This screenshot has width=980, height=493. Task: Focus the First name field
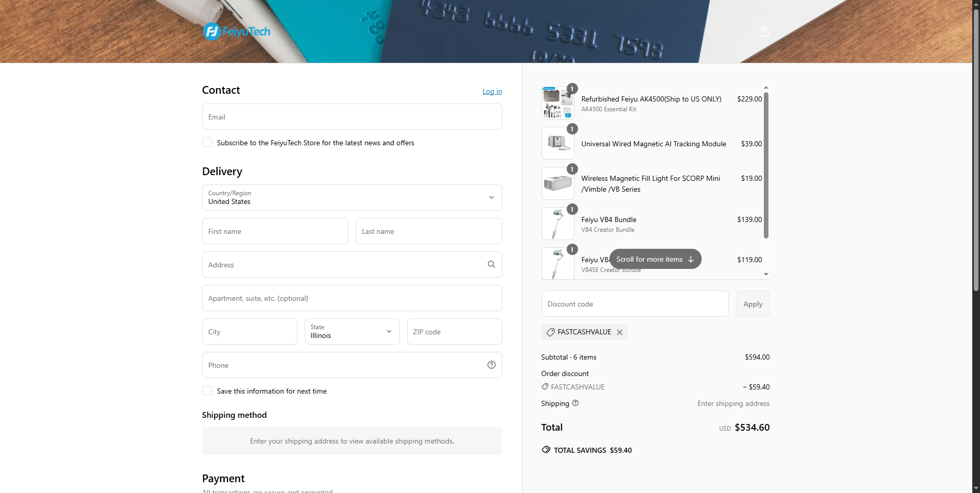(275, 231)
